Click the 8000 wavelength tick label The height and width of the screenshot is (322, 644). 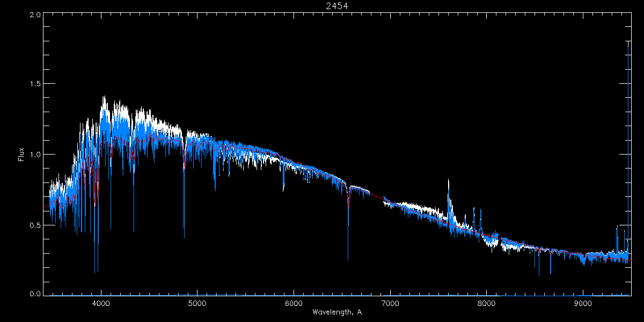(486, 303)
